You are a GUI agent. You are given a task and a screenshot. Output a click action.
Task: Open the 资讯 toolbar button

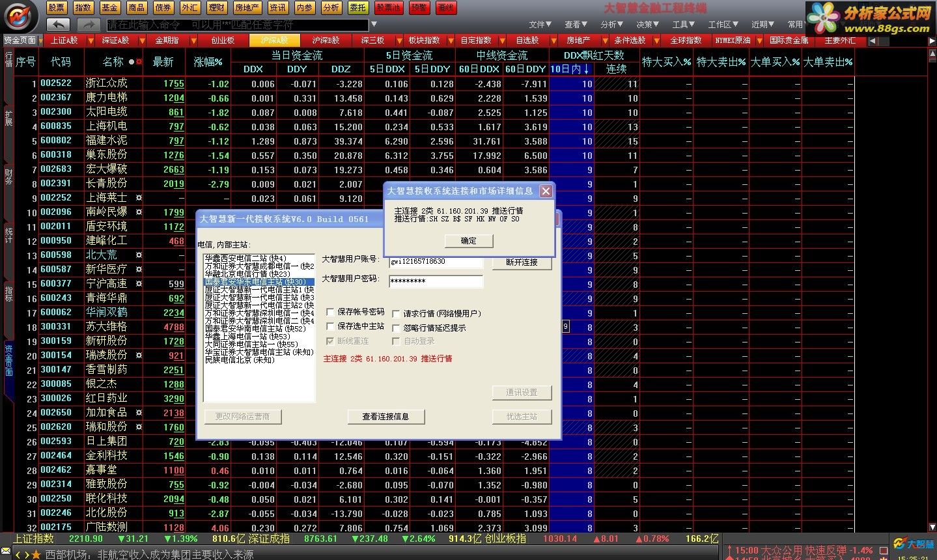click(277, 8)
